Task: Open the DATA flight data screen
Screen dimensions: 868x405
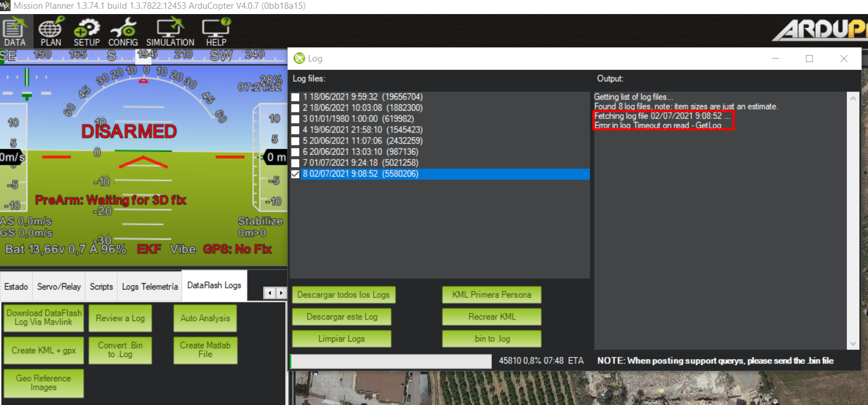Action: click(x=15, y=32)
